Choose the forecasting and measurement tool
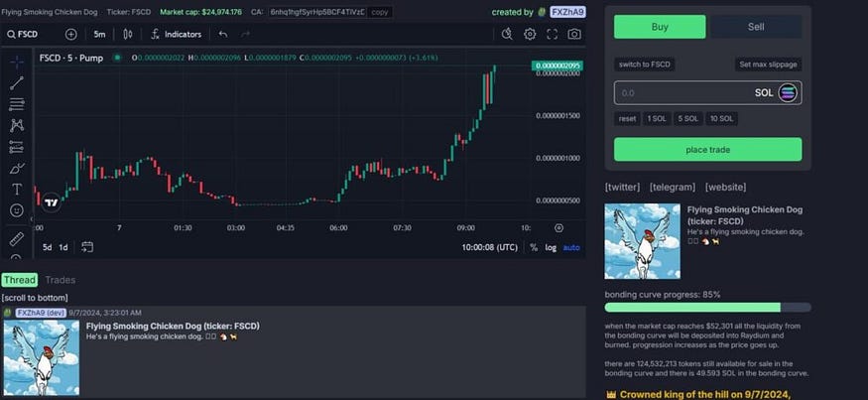The width and height of the screenshot is (868, 400). coord(17,147)
